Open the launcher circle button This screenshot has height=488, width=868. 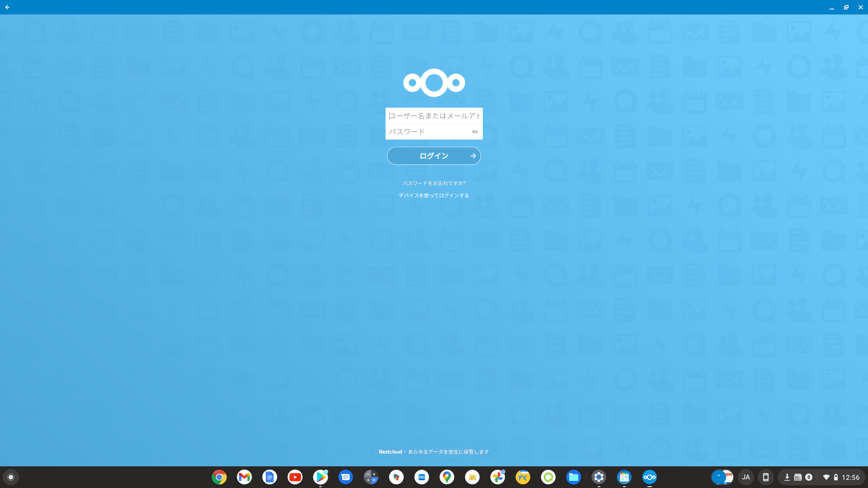point(11,477)
